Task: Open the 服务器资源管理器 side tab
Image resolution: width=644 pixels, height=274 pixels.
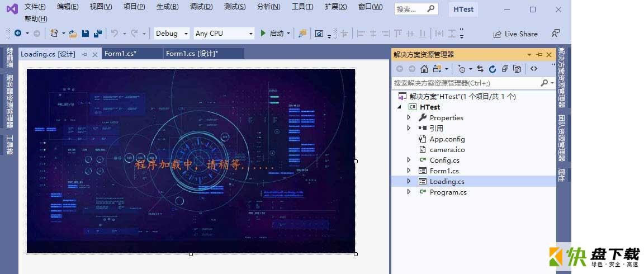Action: [10, 101]
